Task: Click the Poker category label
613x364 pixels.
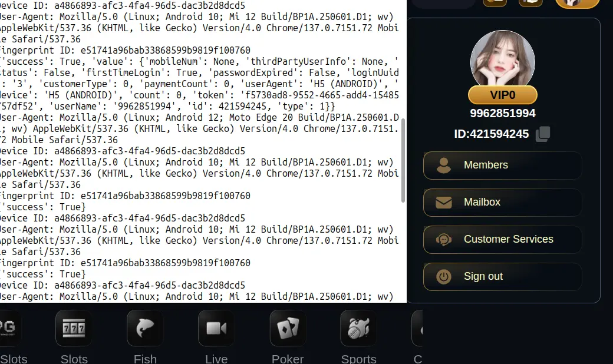Action: (x=288, y=359)
